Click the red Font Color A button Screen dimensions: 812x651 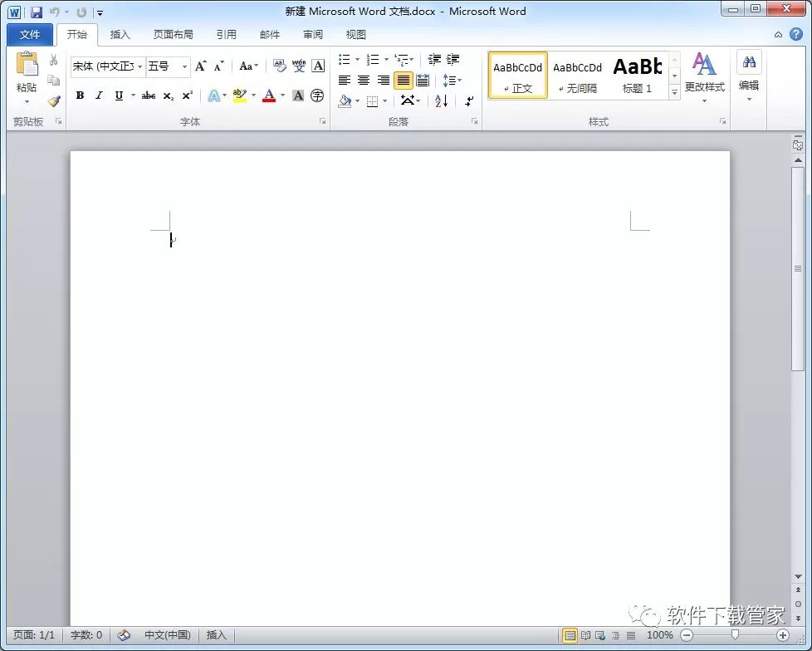point(269,95)
